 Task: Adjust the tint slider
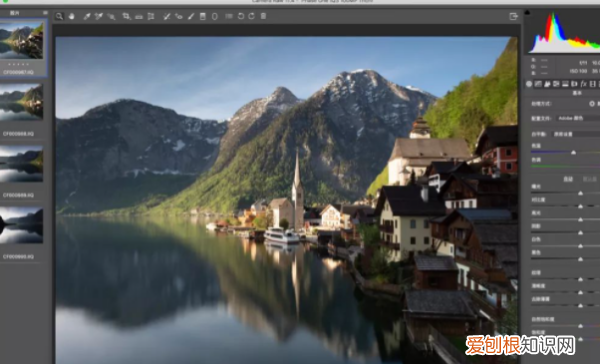(565, 166)
